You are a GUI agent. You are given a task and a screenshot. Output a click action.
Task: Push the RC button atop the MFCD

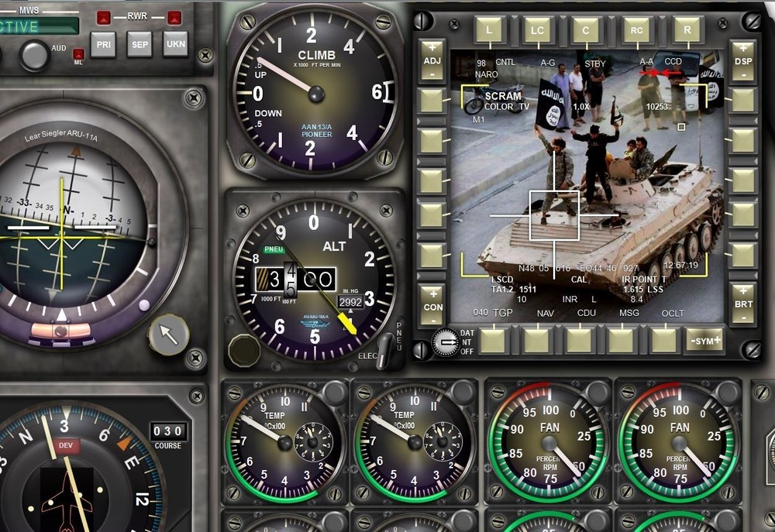(636, 29)
